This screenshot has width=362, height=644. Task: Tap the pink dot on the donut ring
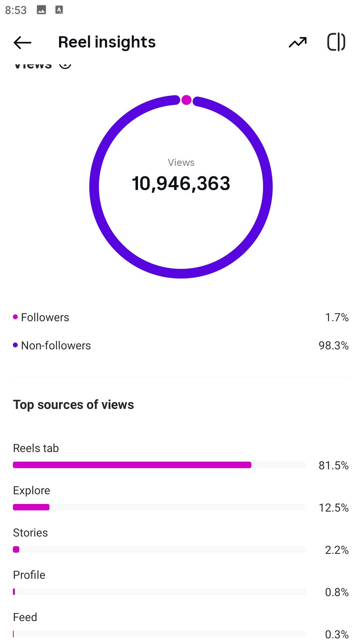pos(186,100)
